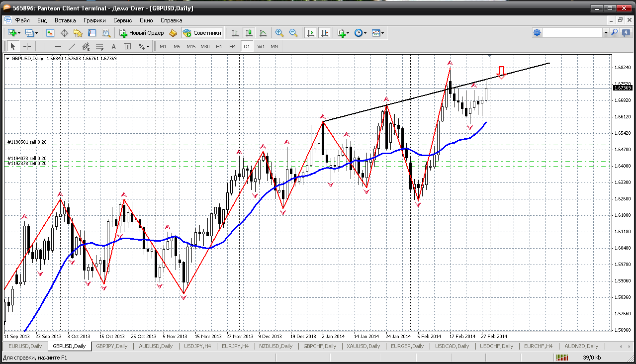This screenshot has width=636, height=364.
Task: Click the Zoom In magnifier icon
Action: pos(279,33)
